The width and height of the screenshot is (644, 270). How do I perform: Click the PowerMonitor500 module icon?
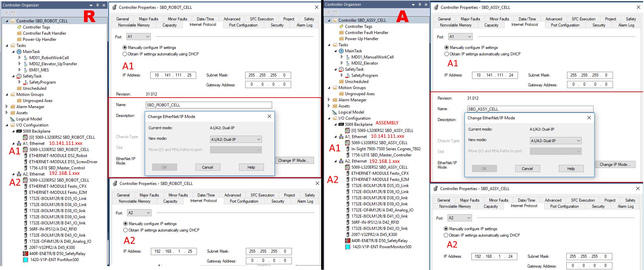point(348,247)
